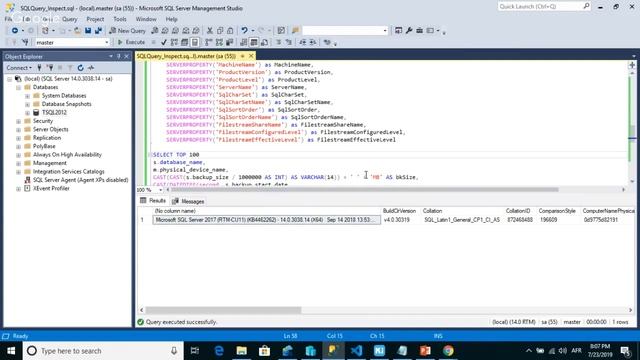
Task: Open Activity Monitor icon in Object Explorer
Action: pos(91,68)
